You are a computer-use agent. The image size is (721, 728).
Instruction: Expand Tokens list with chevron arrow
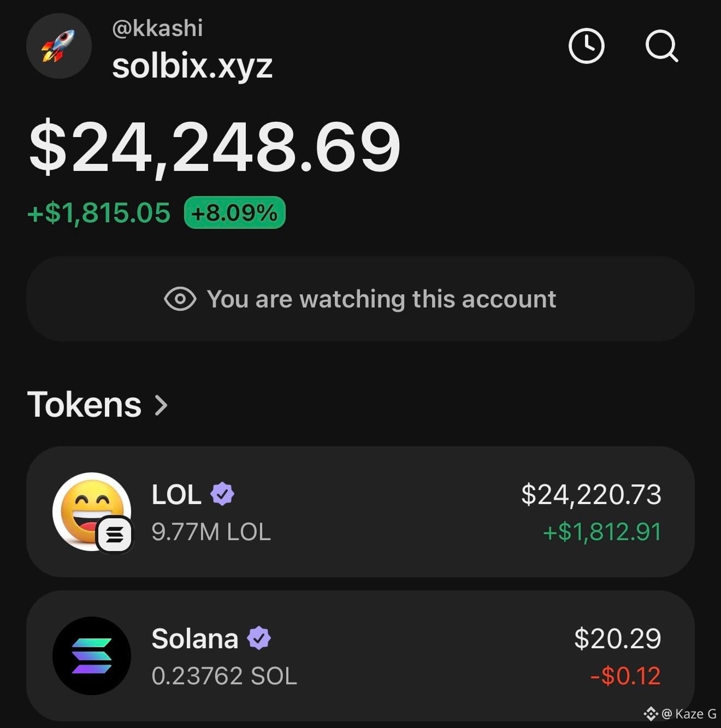[x=161, y=405]
